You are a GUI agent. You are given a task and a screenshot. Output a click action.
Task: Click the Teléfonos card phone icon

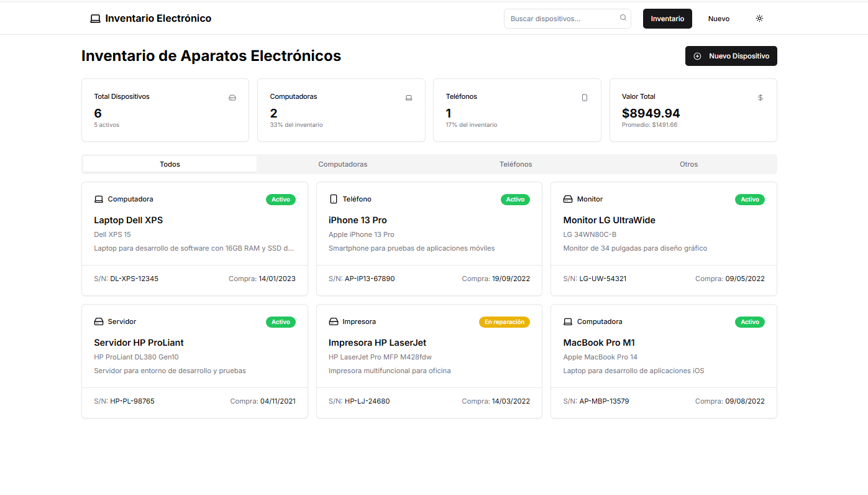[x=585, y=98]
